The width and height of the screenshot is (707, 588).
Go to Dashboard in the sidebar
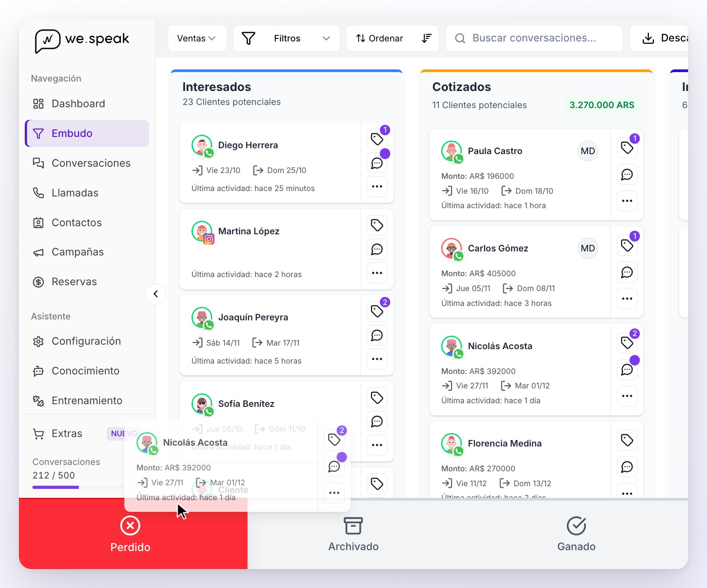coord(87,104)
